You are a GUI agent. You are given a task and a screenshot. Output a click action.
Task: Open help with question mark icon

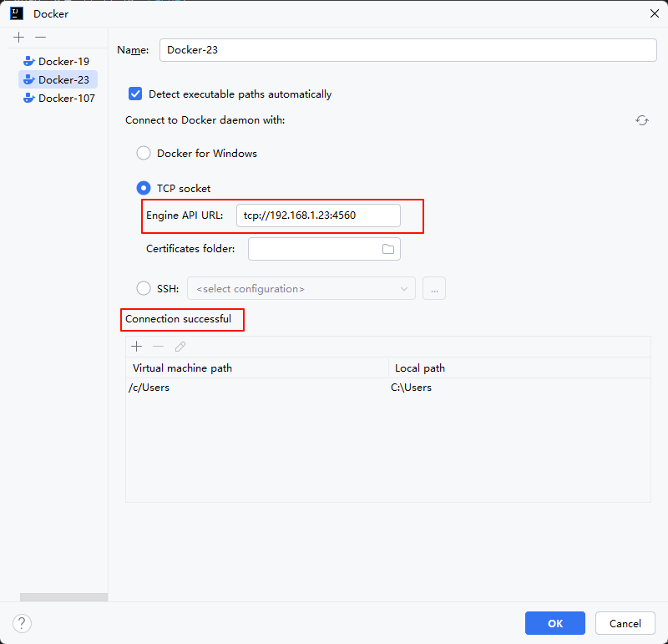click(23, 624)
